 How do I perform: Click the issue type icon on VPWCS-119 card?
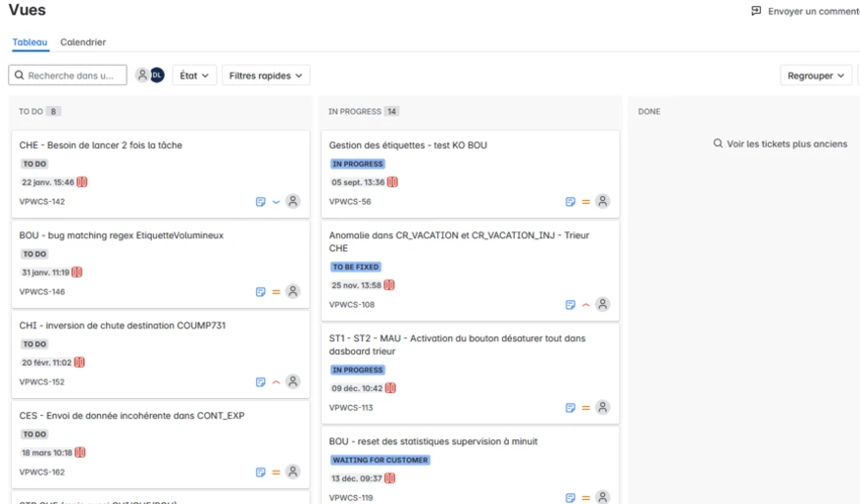pos(571,498)
